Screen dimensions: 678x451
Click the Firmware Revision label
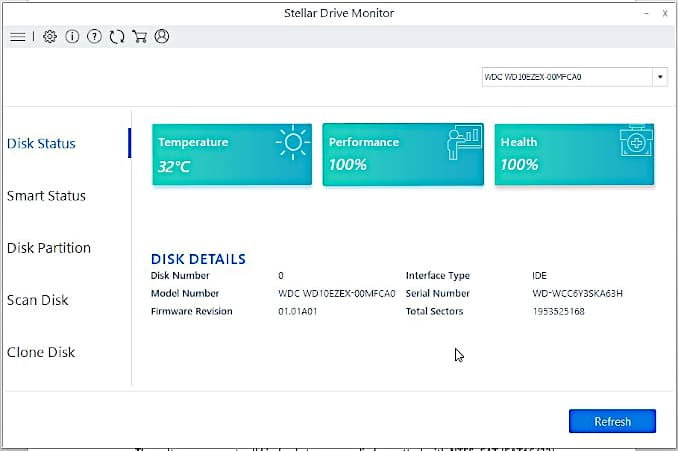tap(192, 311)
